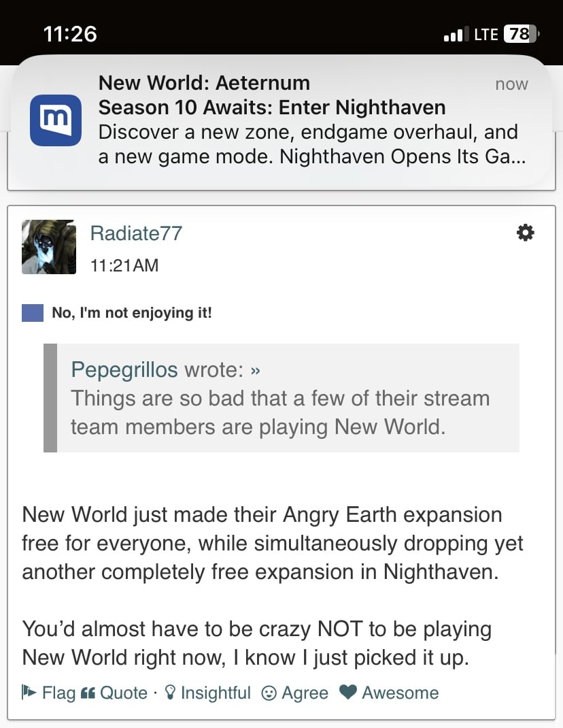Tap the blue mail app notification icon

(56, 120)
